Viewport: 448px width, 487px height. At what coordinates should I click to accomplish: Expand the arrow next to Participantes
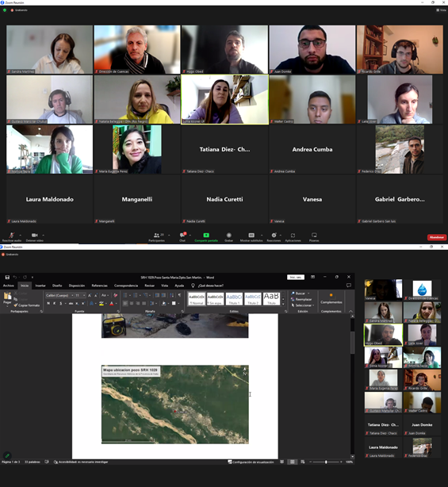click(169, 235)
